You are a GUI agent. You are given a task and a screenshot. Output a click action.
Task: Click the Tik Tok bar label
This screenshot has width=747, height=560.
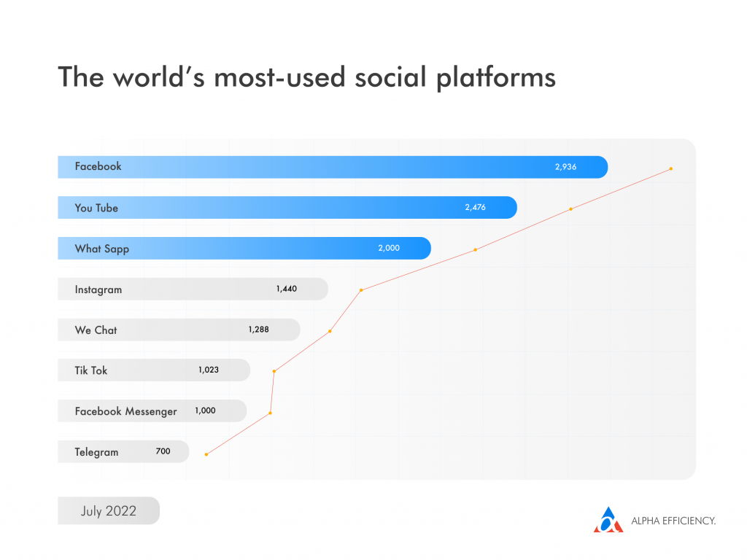pos(91,370)
